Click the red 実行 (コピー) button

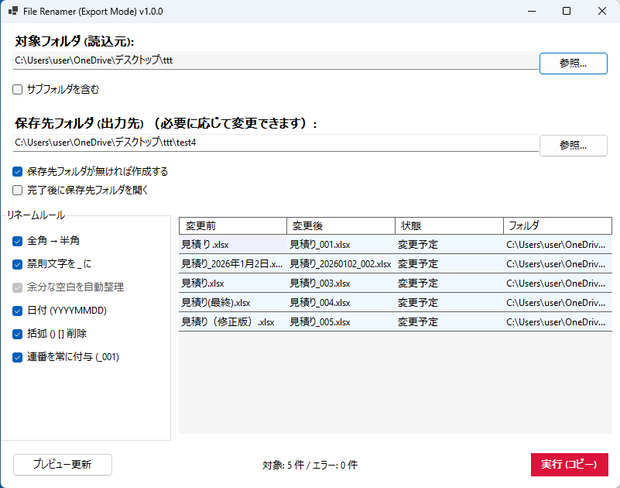click(569, 464)
